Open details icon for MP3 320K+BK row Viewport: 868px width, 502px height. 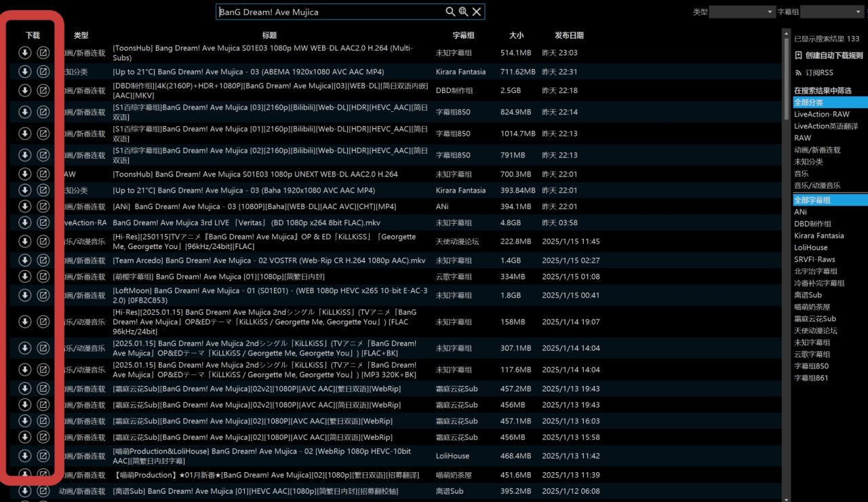click(43, 370)
